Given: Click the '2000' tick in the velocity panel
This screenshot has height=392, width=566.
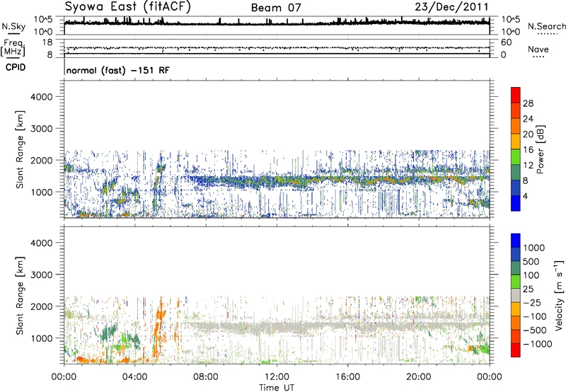Looking at the screenshot, I should (x=41, y=306).
